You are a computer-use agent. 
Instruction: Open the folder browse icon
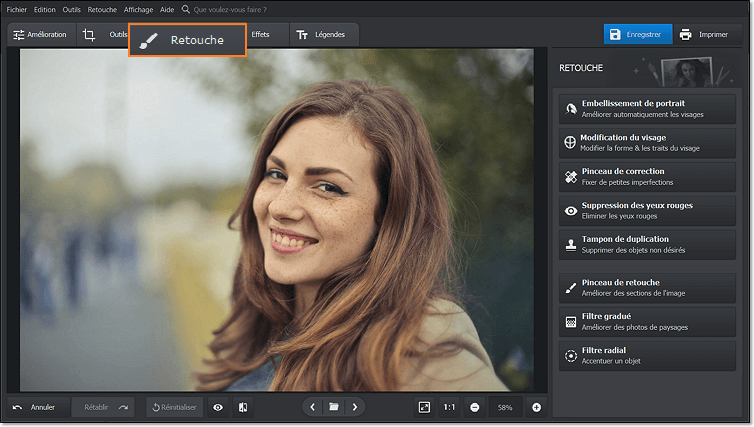(x=334, y=407)
